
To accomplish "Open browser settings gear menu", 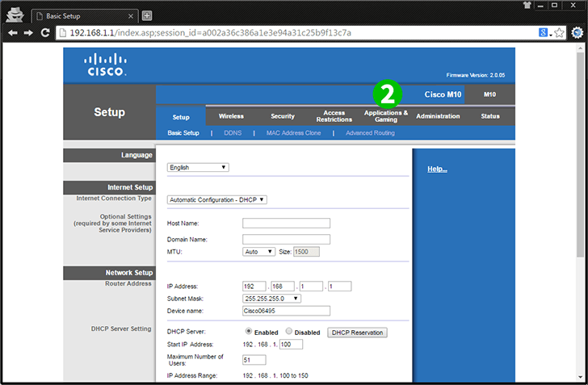I will point(577,33).
